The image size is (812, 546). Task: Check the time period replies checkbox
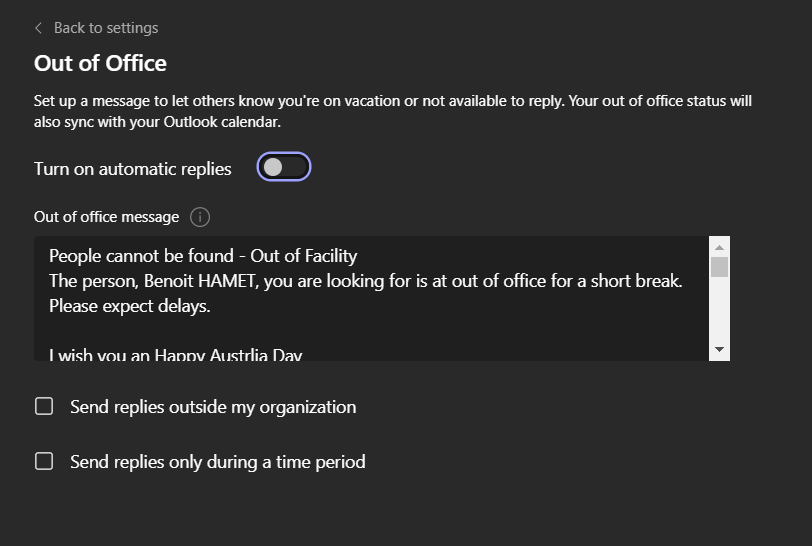pos(44,461)
